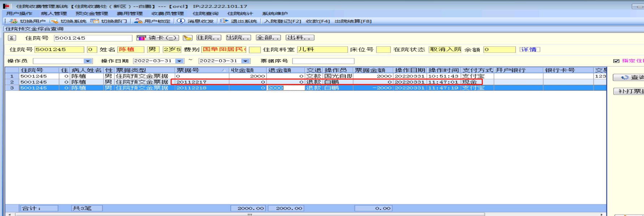Screen dimensions: 644x216
Task: Click the small Z button beside 住院号
Action: tap(12, 38)
